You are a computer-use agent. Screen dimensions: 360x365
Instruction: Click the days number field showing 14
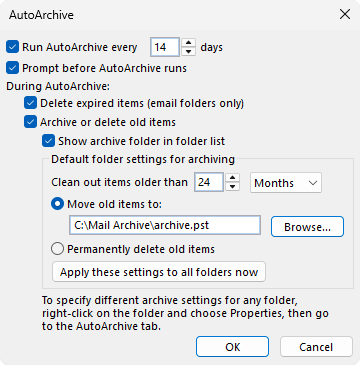coord(165,47)
